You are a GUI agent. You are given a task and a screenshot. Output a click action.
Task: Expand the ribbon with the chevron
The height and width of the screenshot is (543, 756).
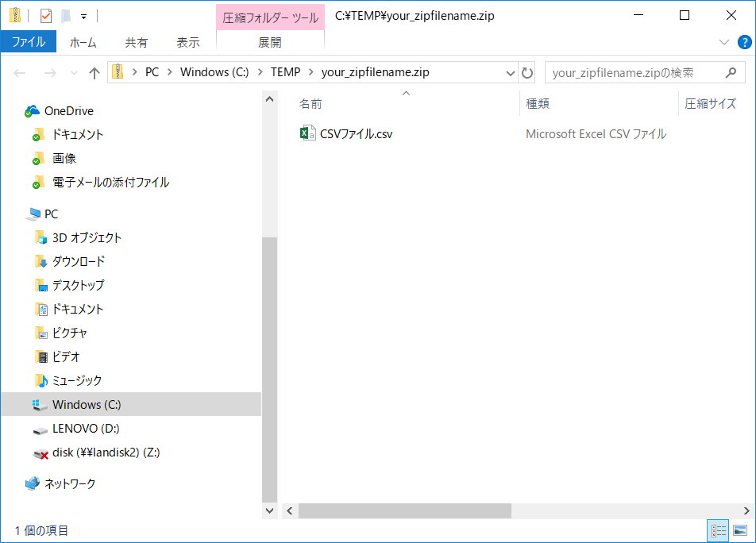(724, 42)
